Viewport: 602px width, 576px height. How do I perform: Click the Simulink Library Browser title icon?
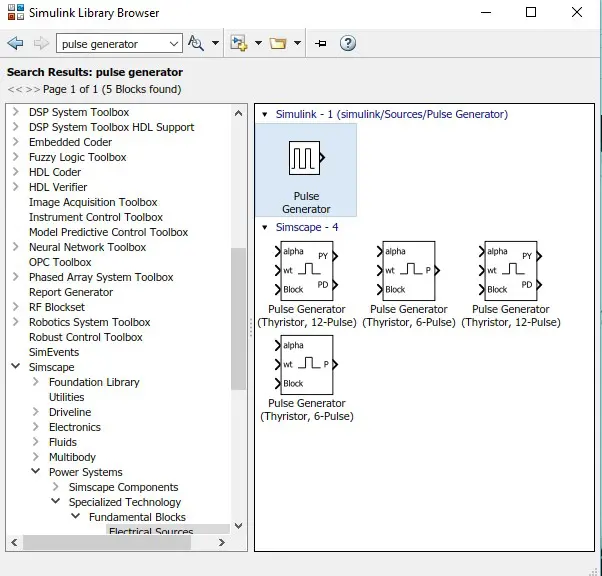click(x=13, y=13)
